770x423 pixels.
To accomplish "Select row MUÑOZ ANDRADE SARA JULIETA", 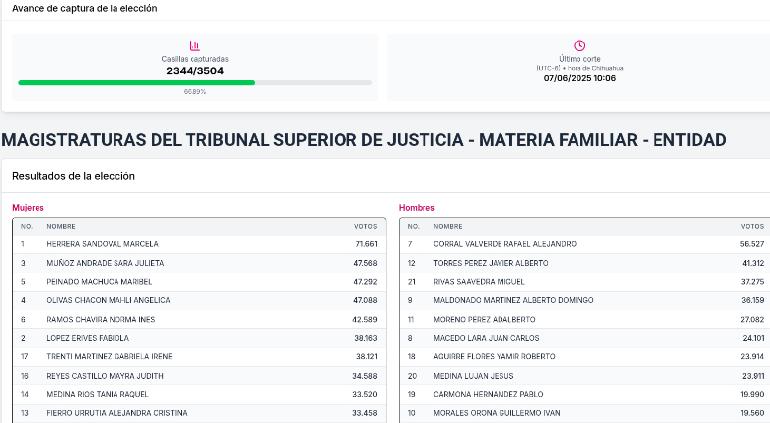I will [199, 263].
